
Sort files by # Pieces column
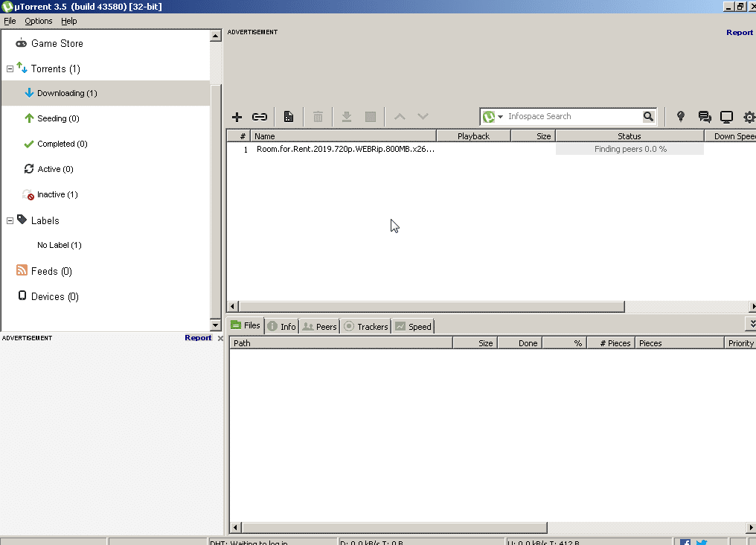point(611,343)
